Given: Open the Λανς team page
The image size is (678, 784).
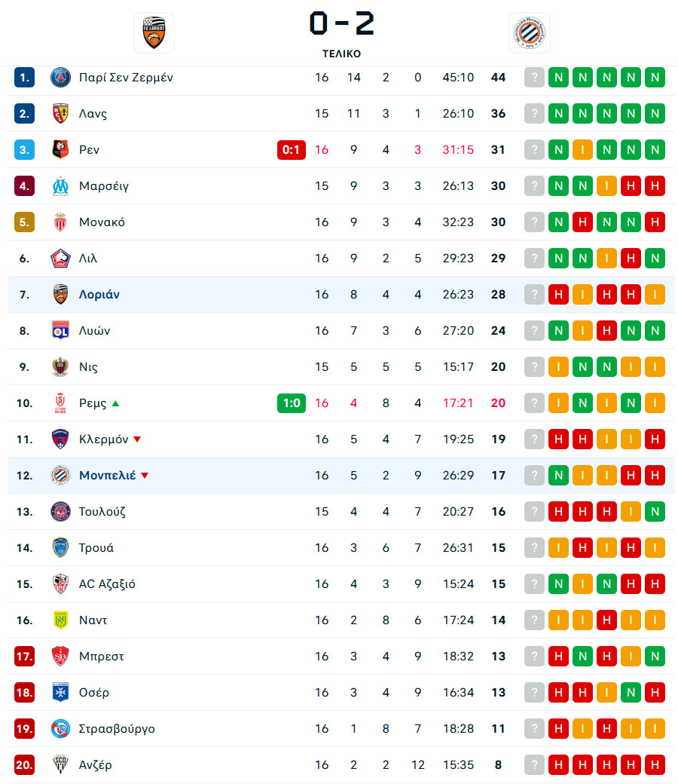Looking at the screenshot, I should (93, 114).
